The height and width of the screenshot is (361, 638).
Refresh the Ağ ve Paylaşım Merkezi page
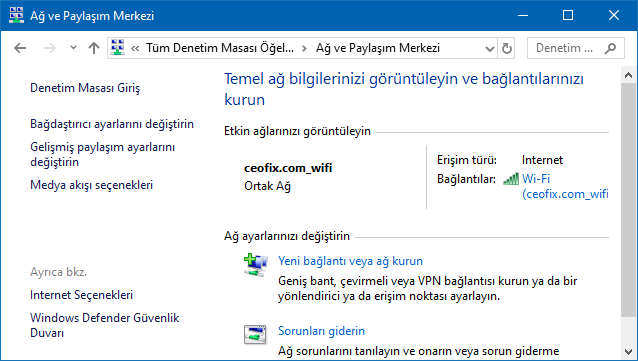[x=507, y=48]
